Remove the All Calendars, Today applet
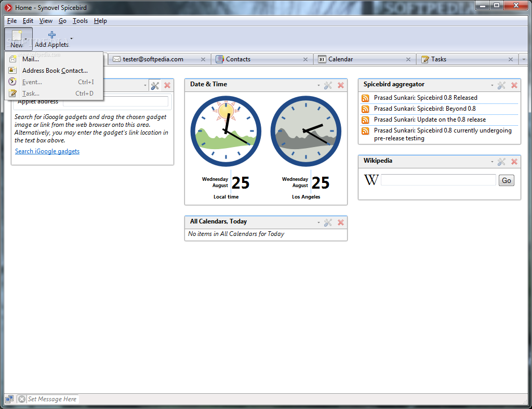Viewport: 532px width, 409px height. 341,222
